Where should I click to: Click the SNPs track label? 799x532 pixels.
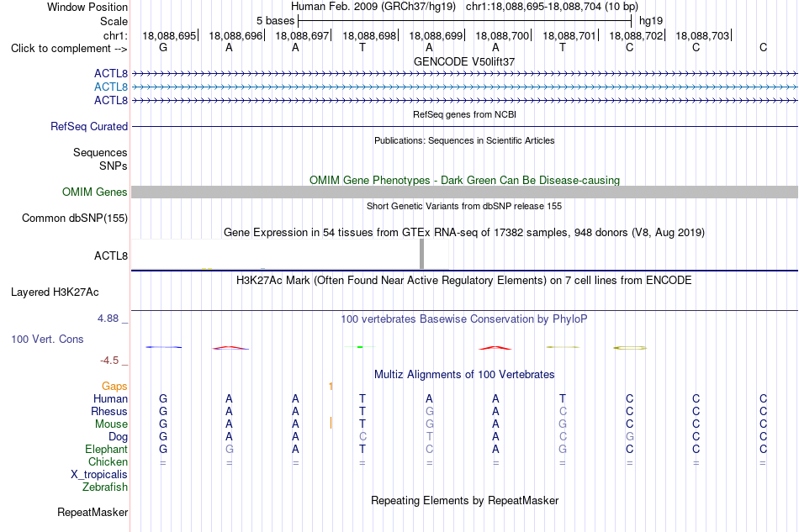point(114,166)
